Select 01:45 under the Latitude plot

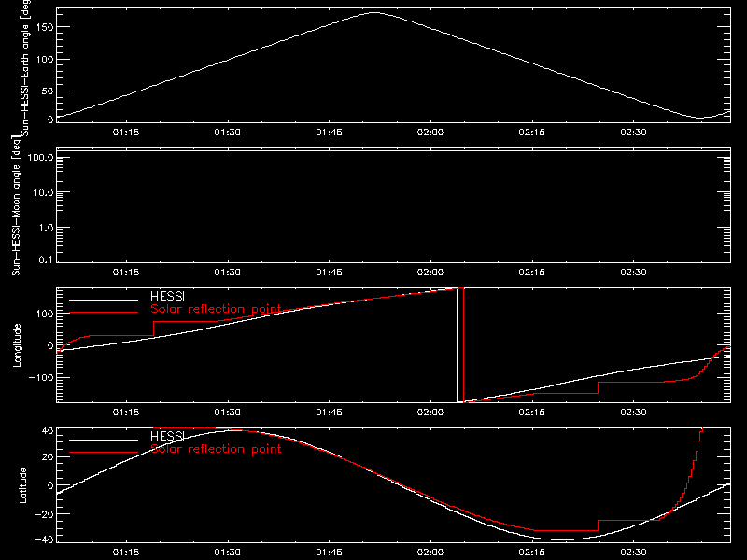pyautogui.click(x=329, y=552)
